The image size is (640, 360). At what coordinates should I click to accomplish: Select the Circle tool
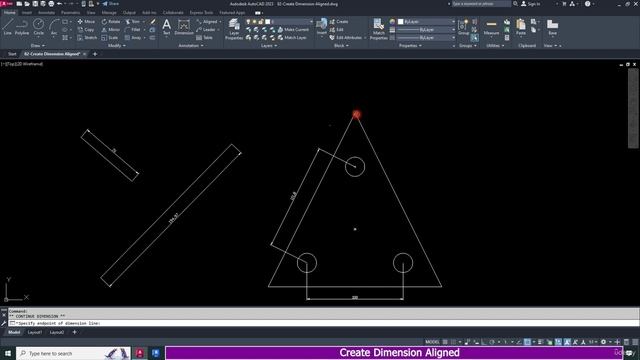38,27
